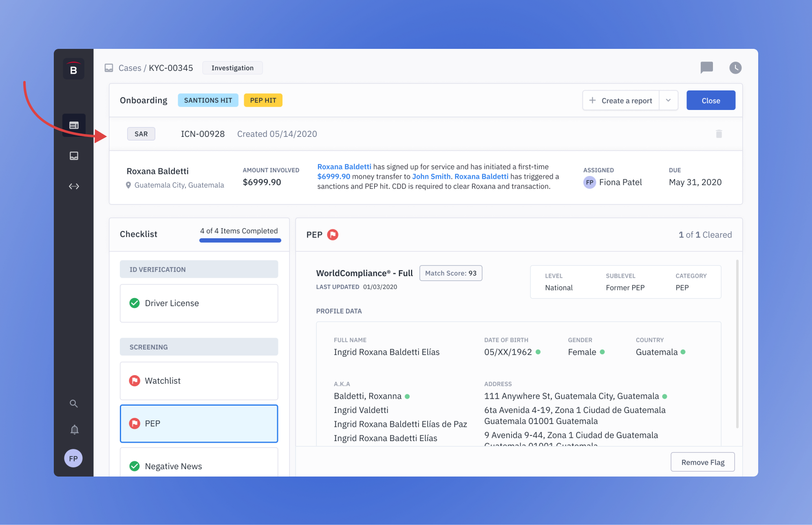812x525 pixels.
Task: Expand the Create a report dropdown arrow
Action: coord(668,100)
